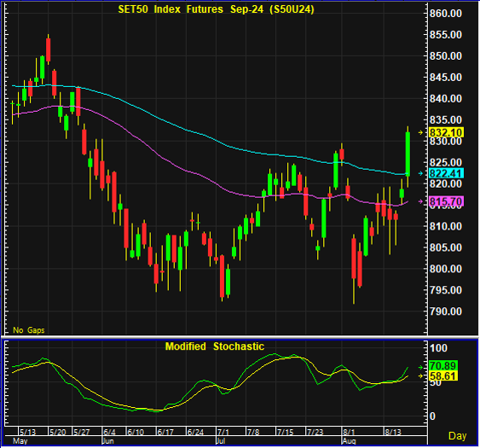Click the No Gaps label
This screenshot has width=480, height=448.
tap(29, 330)
